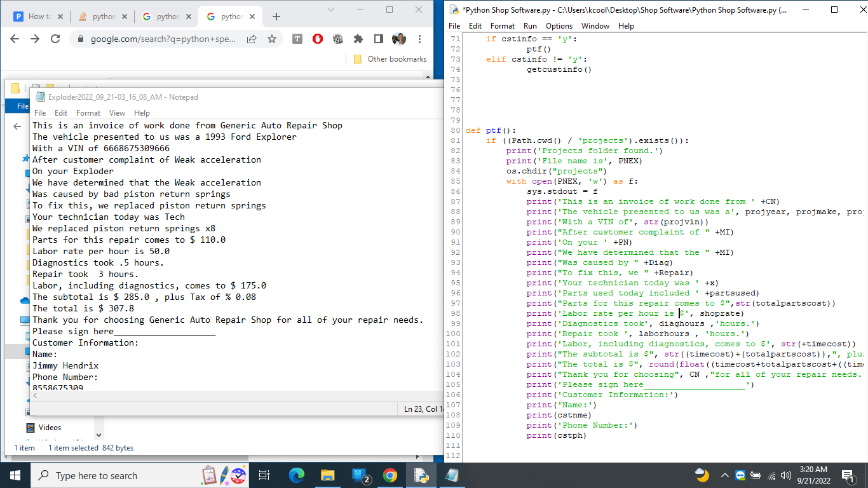Close the active Google python tab
The height and width of the screenshot is (488, 868).
[252, 17]
